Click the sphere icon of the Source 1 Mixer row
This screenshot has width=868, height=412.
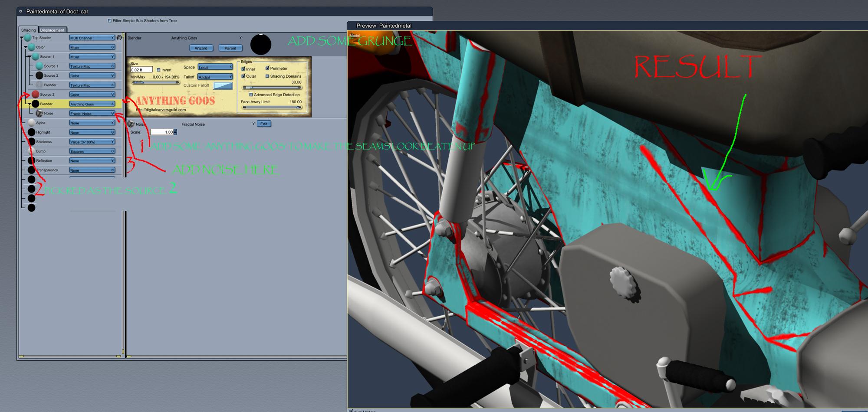(36, 56)
